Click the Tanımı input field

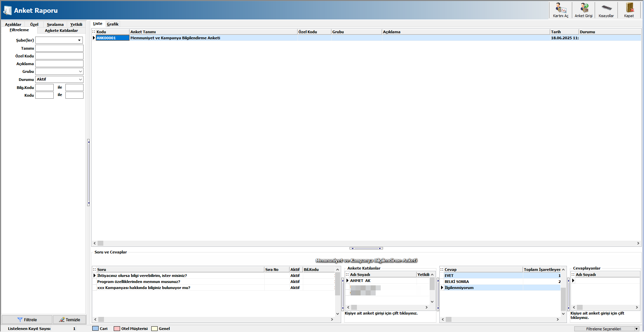59,48
